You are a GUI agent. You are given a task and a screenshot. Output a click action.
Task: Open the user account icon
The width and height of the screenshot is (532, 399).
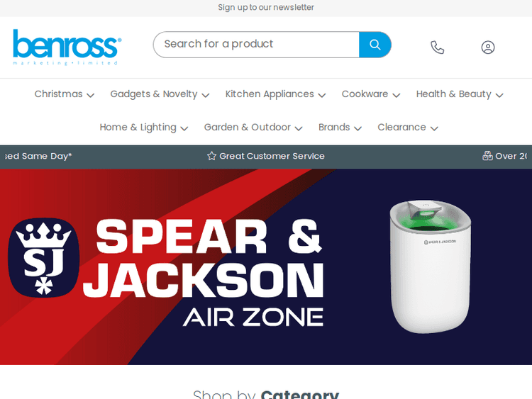488,47
